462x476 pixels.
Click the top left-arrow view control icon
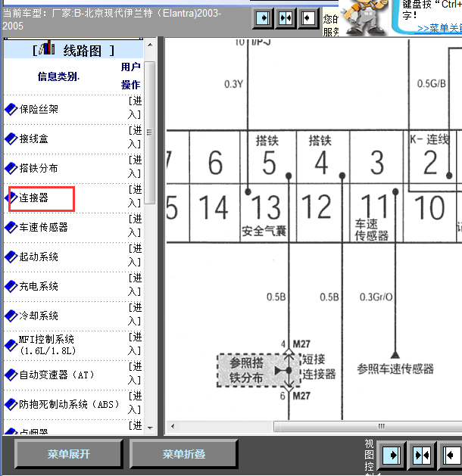pos(308,18)
